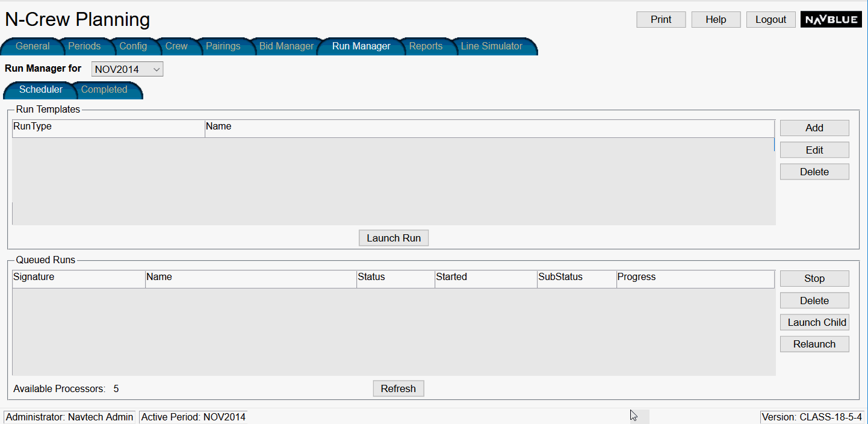This screenshot has height=424, width=868.
Task: Click the Launch Child button
Action: pyautogui.click(x=814, y=322)
